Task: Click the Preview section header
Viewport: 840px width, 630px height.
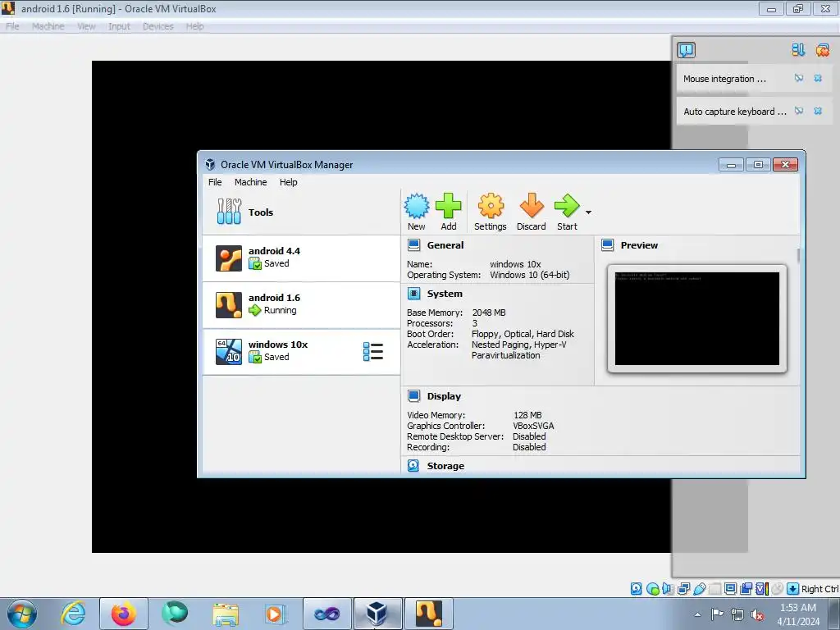Action: pyautogui.click(x=639, y=245)
